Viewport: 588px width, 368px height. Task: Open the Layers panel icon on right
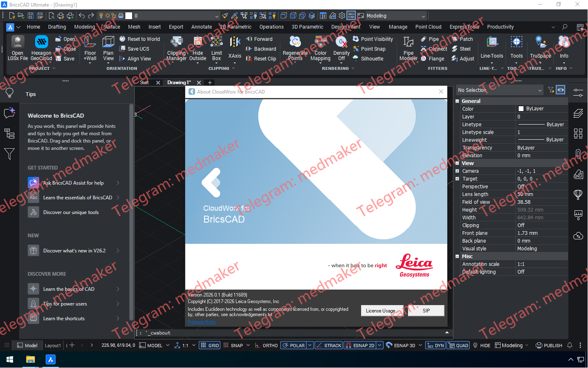point(578,113)
